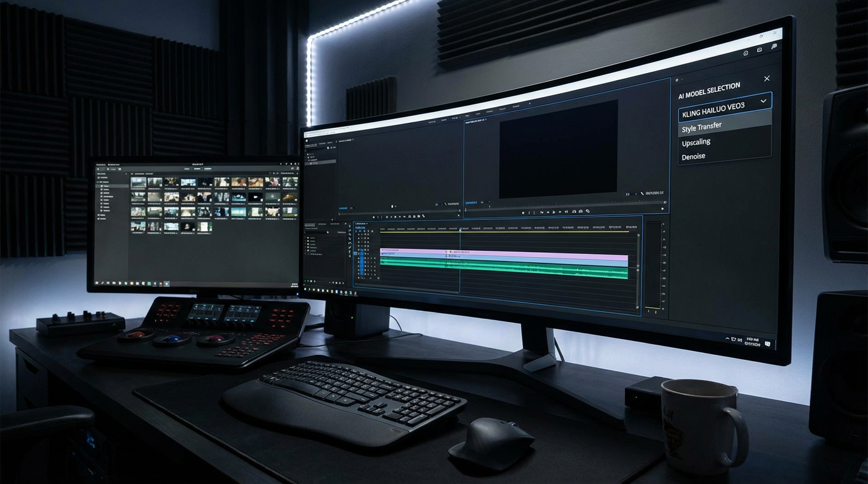Select the Razor tool in the timeline toolbar

click(x=349, y=244)
